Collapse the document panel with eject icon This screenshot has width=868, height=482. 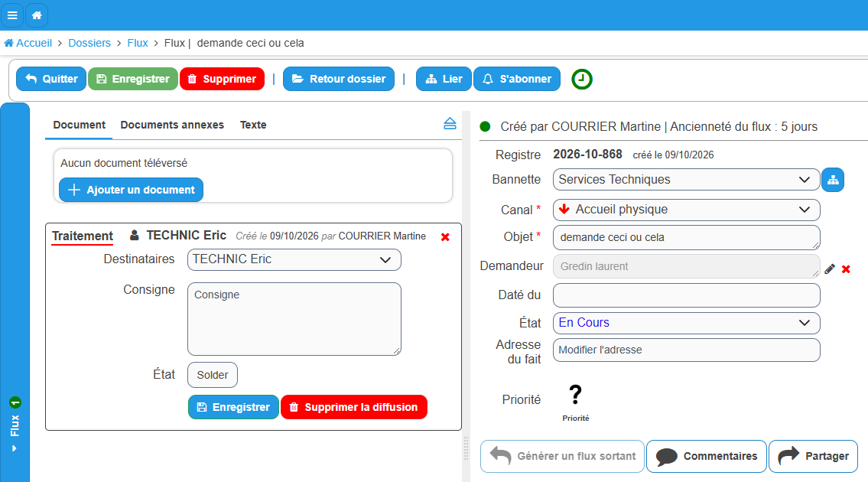coord(450,123)
